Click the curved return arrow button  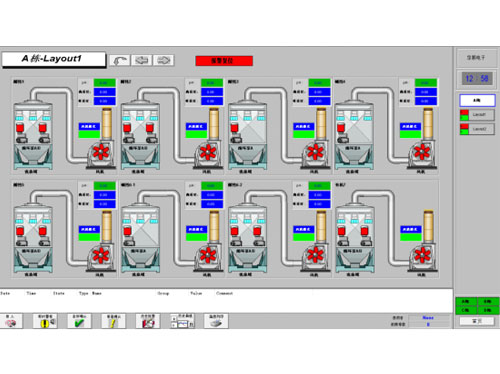coord(120,60)
